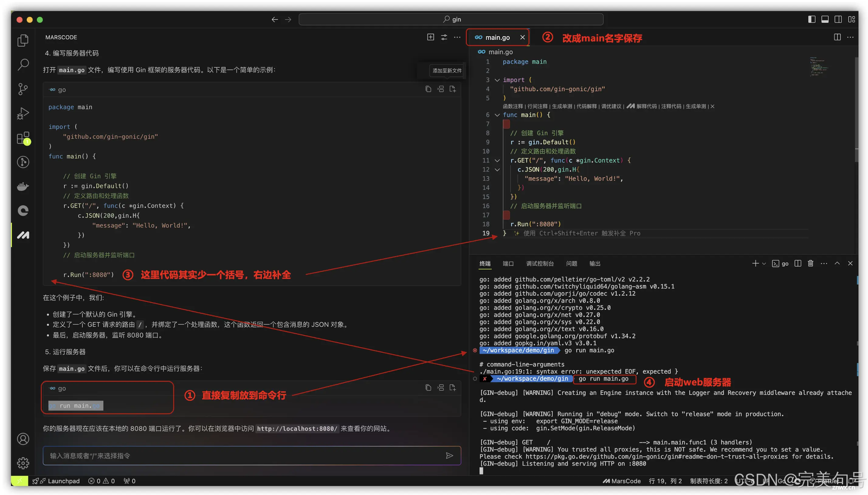Send the chat message with arrow icon
The image size is (868, 495).
pyautogui.click(x=449, y=456)
